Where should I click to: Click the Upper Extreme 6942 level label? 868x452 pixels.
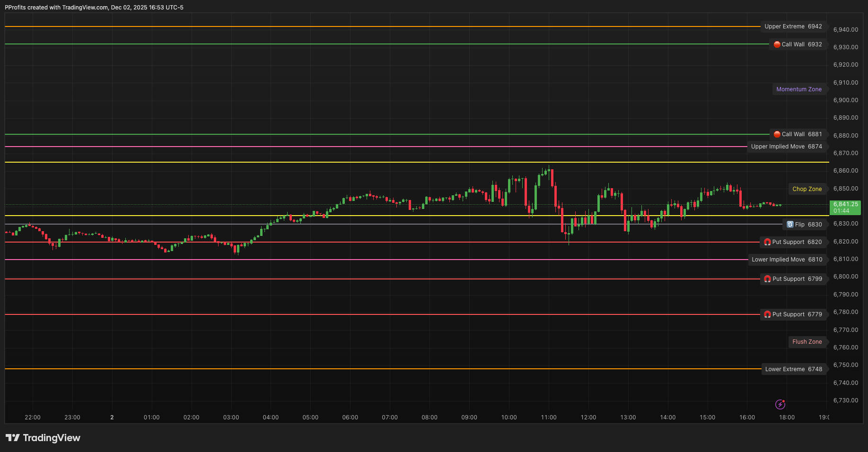click(793, 26)
